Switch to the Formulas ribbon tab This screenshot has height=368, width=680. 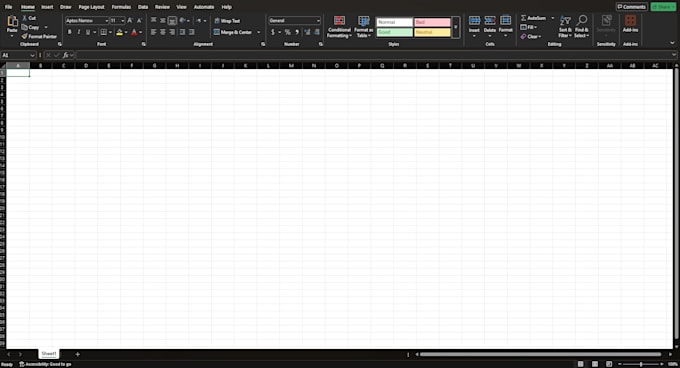click(x=121, y=7)
